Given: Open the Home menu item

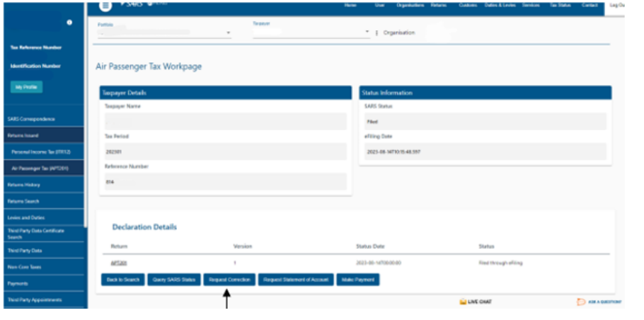Looking at the screenshot, I should pyautogui.click(x=350, y=6).
